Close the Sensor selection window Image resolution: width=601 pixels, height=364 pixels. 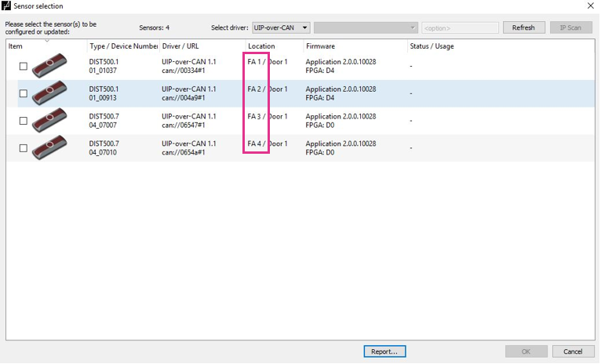(x=590, y=6)
